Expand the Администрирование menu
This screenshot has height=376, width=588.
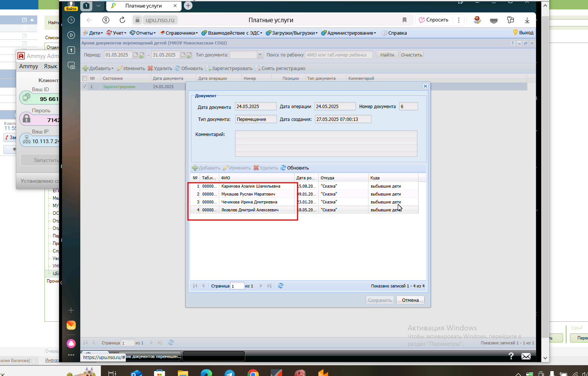point(348,33)
